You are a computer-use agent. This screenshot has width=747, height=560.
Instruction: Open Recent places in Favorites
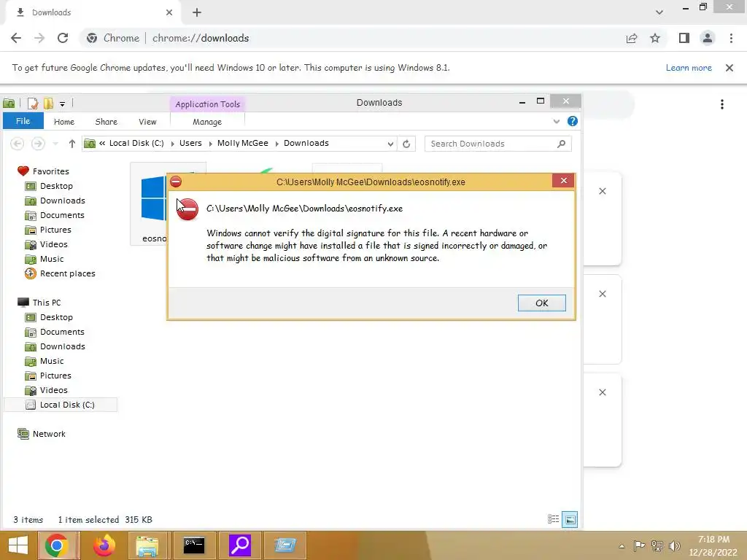(67, 273)
